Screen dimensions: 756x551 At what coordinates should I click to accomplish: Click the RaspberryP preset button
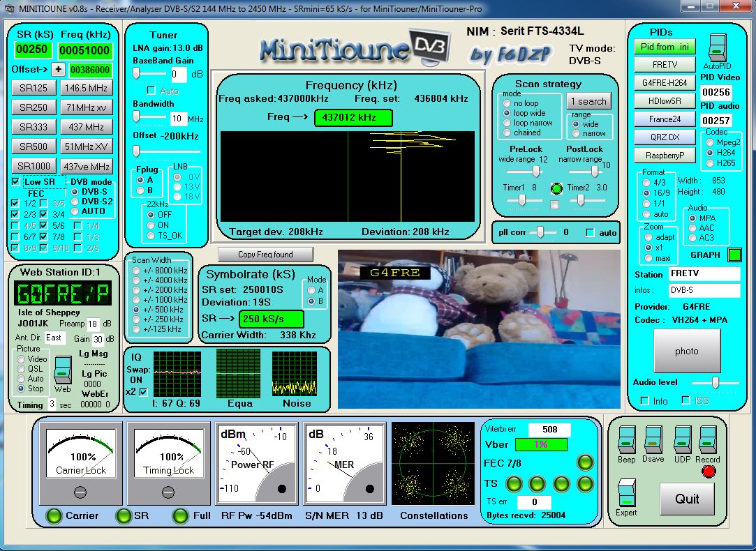[665, 156]
